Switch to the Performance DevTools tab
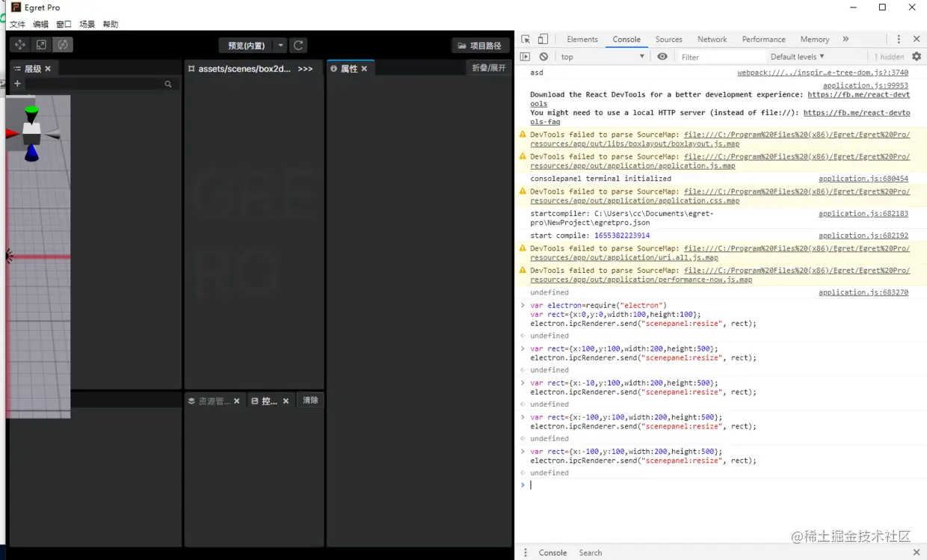 (763, 40)
